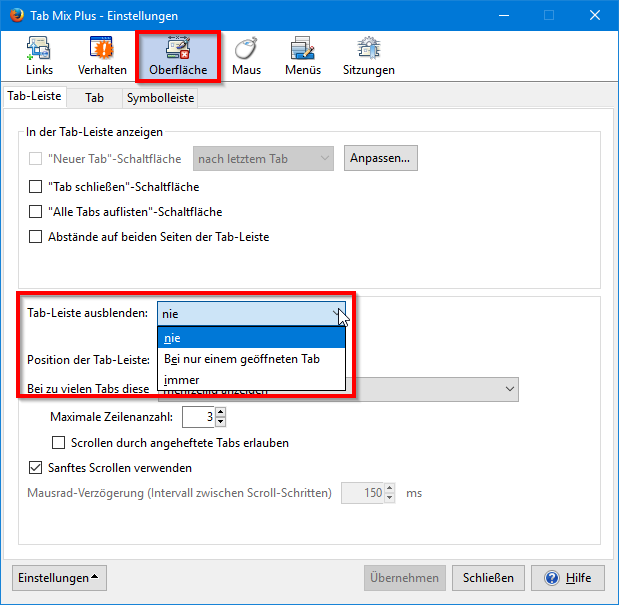Viewport: 619px width, 605px height.
Task: Click the Anpassen... button
Action: pyautogui.click(x=381, y=158)
